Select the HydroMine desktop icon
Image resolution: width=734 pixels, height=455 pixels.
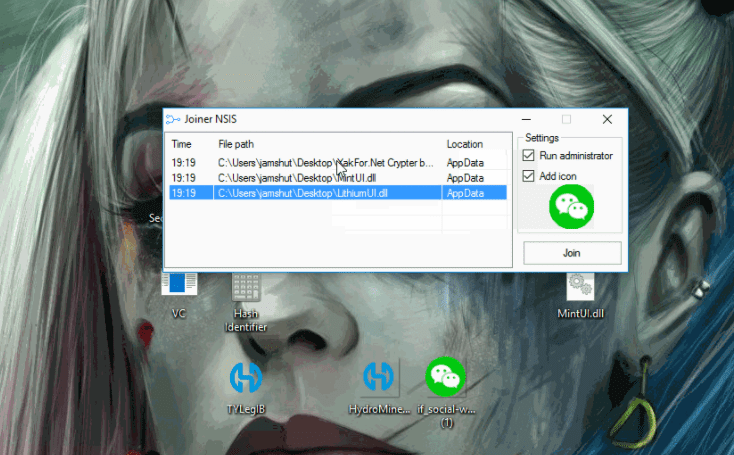[x=378, y=377]
